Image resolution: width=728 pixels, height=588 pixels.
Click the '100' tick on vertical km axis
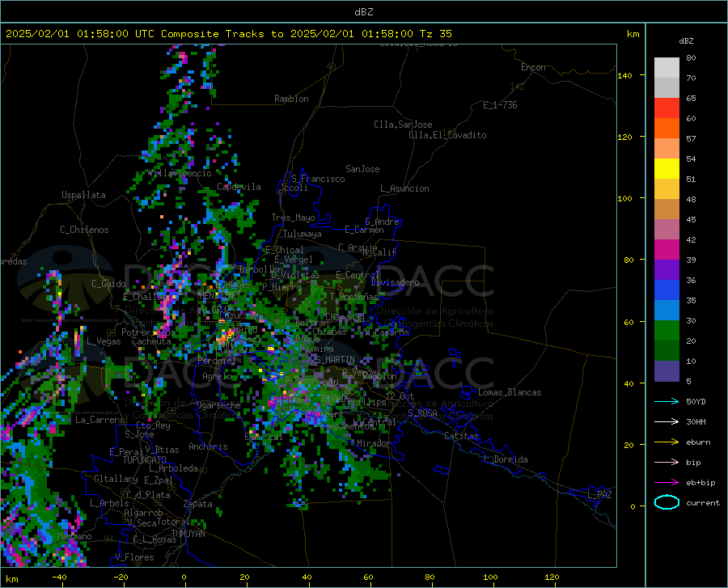(624, 199)
